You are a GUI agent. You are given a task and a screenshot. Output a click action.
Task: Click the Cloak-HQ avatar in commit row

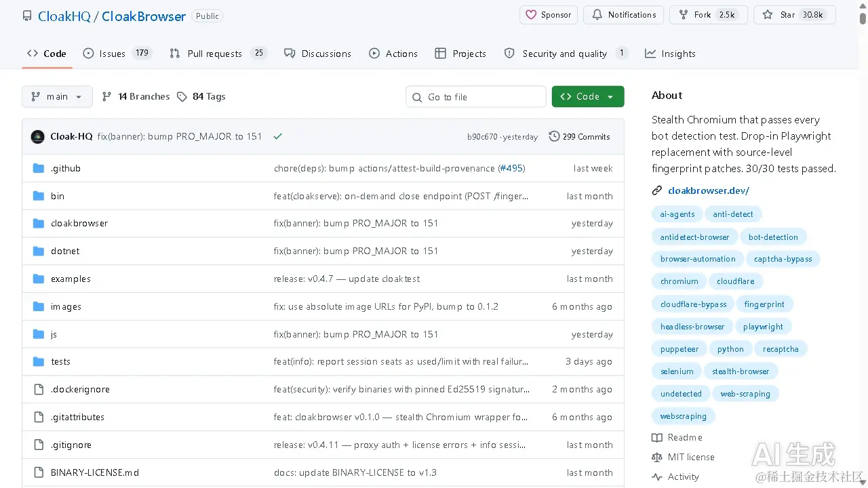click(38, 136)
